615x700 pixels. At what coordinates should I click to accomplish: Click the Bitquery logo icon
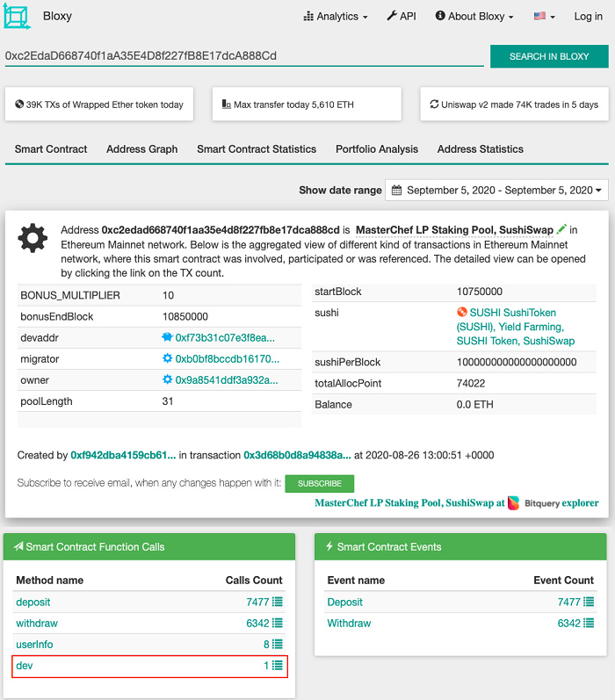tap(514, 503)
